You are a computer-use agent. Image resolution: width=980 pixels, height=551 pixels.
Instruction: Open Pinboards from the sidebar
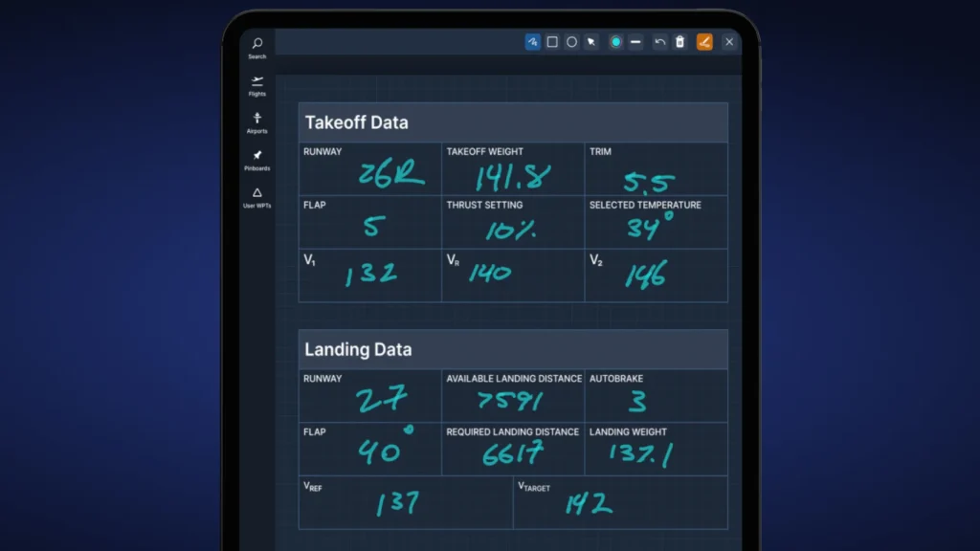pos(256,161)
